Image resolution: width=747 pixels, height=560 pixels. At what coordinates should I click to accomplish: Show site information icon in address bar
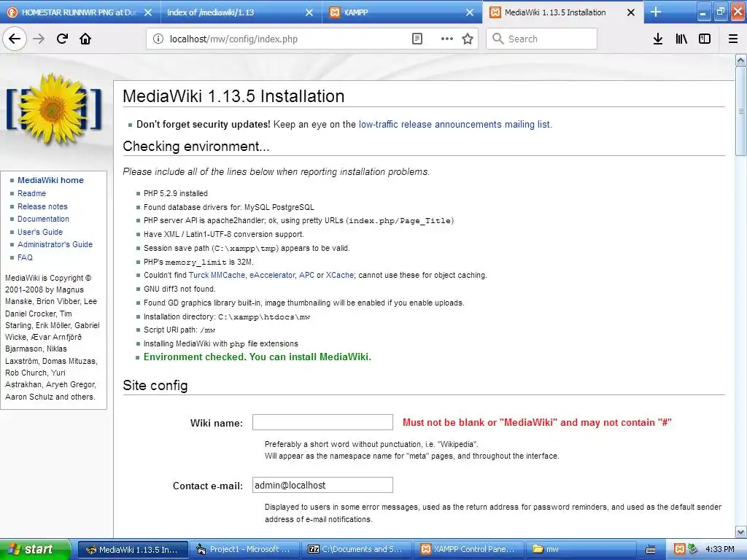tap(158, 39)
